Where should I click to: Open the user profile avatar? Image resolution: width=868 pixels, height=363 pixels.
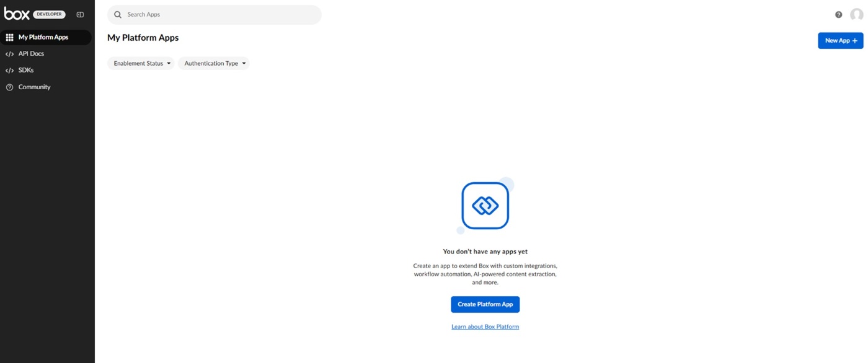tap(856, 14)
